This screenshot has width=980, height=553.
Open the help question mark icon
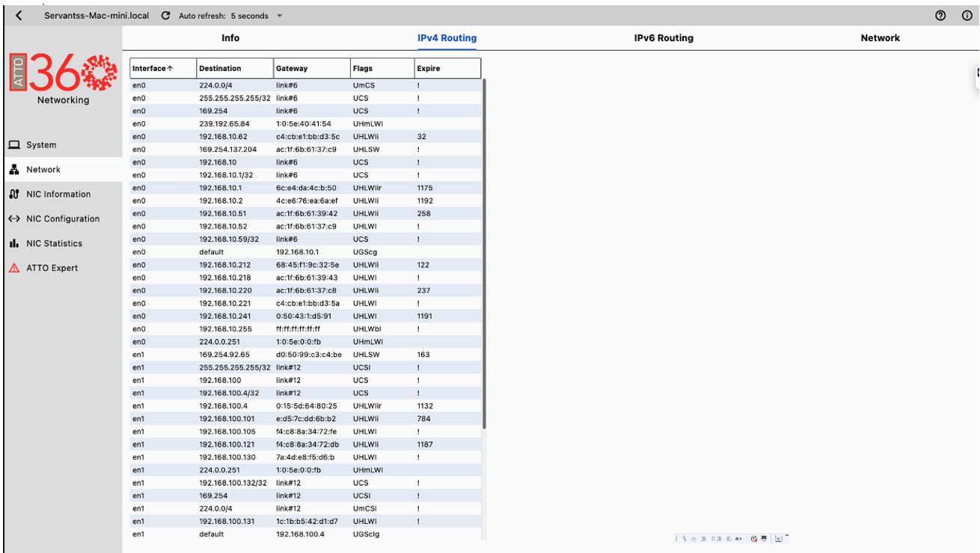940,16
